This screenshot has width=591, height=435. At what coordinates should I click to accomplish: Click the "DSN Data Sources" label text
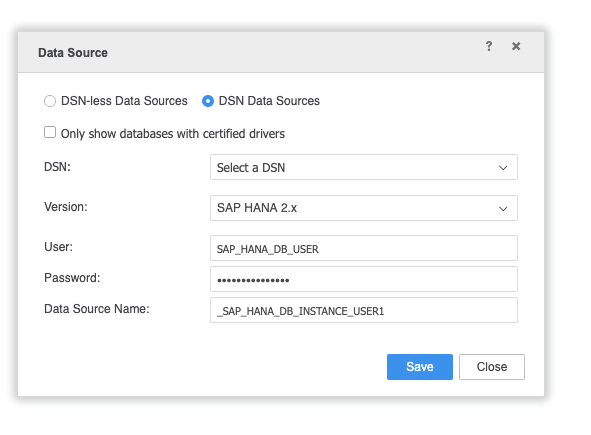click(269, 101)
